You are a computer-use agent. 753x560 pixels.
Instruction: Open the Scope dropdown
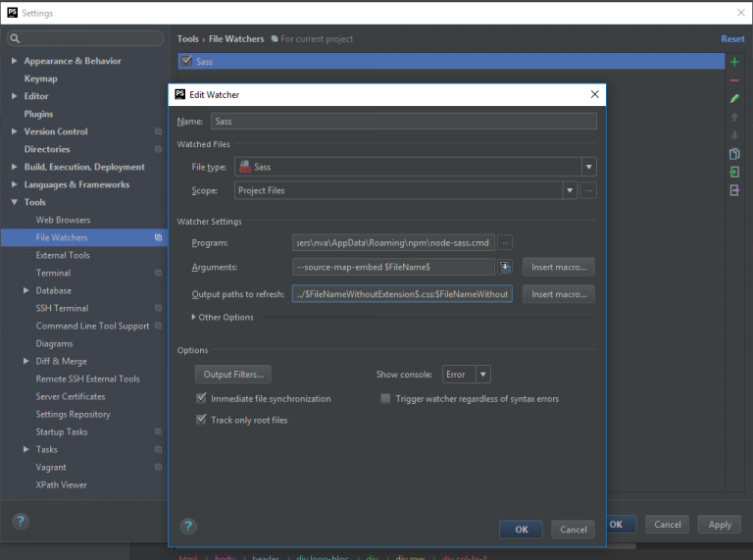pos(570,190)
